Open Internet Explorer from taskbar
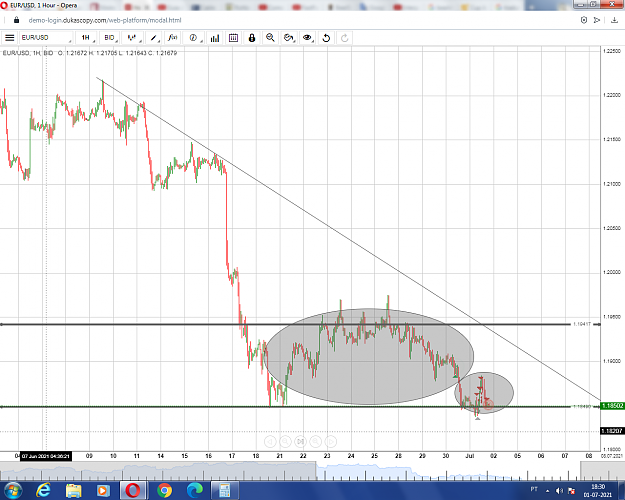Viewport: 625px width, 500px height. tap(43, 490)
